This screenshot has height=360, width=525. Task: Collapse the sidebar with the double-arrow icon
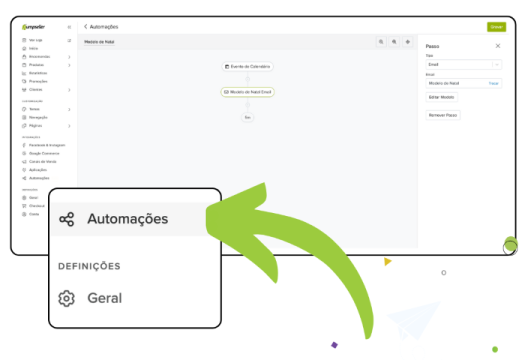69,27
